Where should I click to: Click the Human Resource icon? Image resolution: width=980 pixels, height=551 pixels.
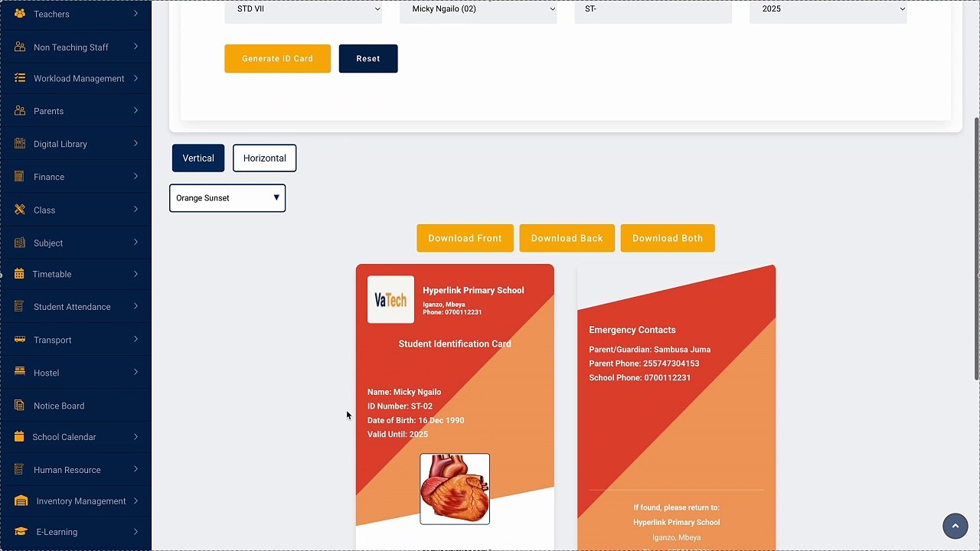(20, 470)
